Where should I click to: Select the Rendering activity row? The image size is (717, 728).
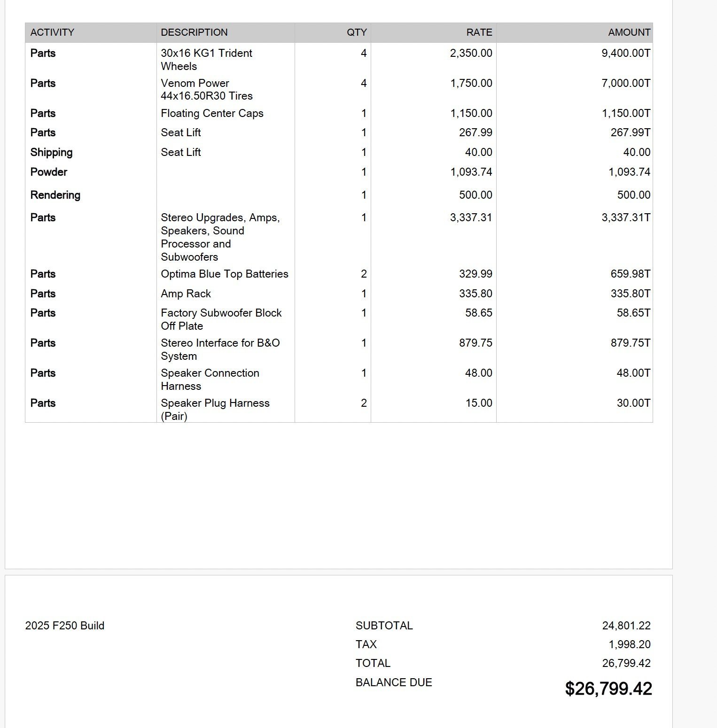pyautogui.click(x=55, y=195)
